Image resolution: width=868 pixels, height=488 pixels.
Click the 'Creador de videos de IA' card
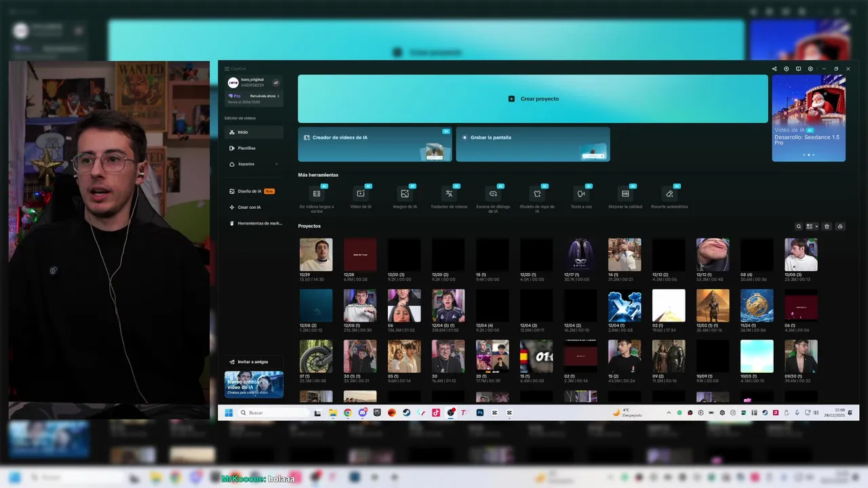click(375, 144)
